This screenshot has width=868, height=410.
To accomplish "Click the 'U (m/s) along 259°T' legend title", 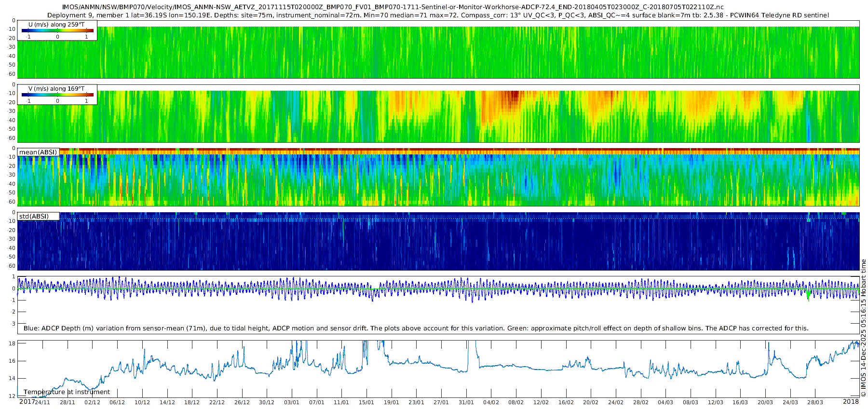I will coord(56,24).
